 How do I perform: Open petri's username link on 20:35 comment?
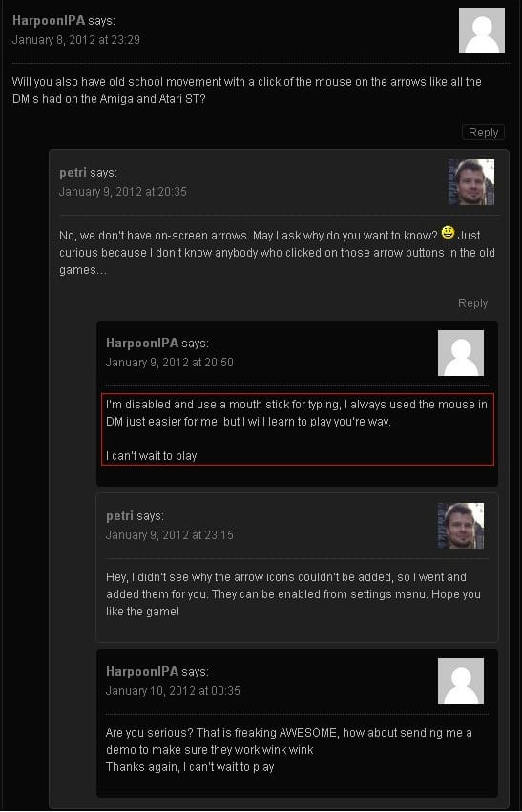73,173
